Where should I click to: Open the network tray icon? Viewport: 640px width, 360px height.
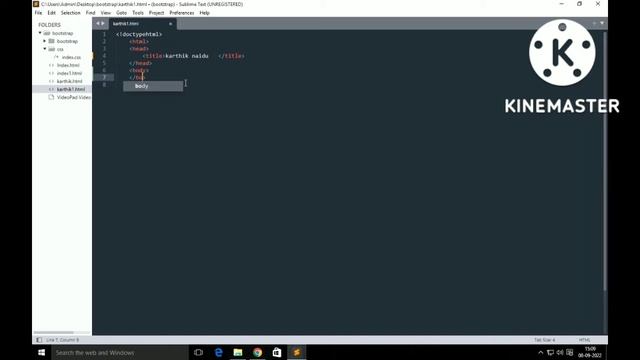tap(550, 353)
